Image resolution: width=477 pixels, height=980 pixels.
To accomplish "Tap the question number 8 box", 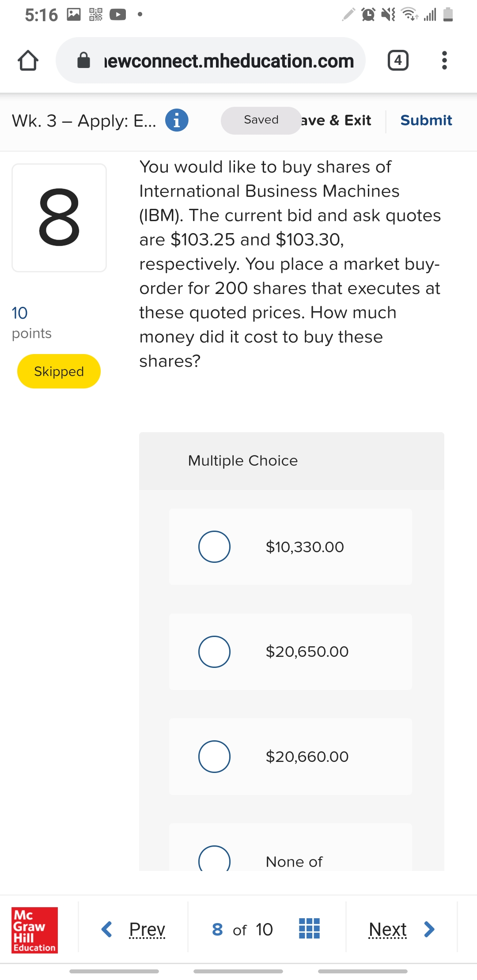I will [x=59, y=218].
